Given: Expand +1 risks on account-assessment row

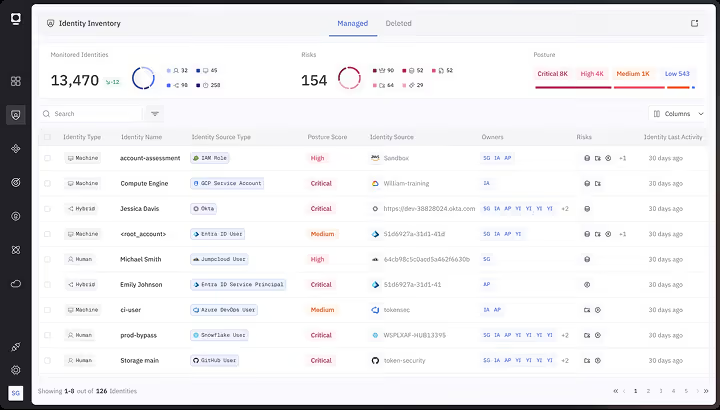Looking at the screenshot, I should point(622,158).
